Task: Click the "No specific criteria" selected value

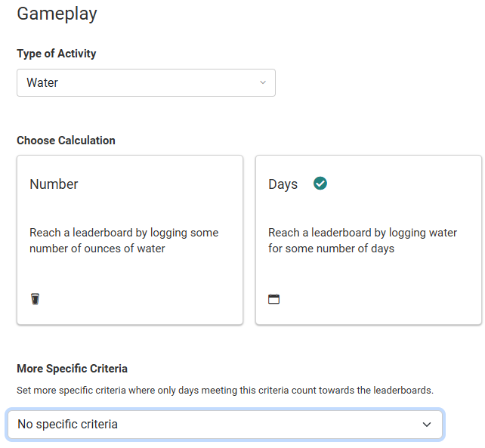Action: (x=67, y=425)
